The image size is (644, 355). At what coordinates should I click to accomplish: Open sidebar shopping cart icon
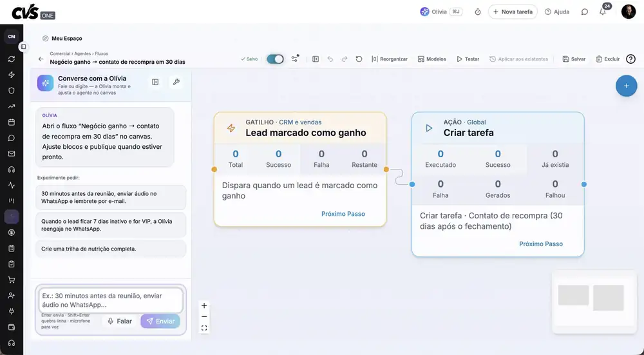12,280
